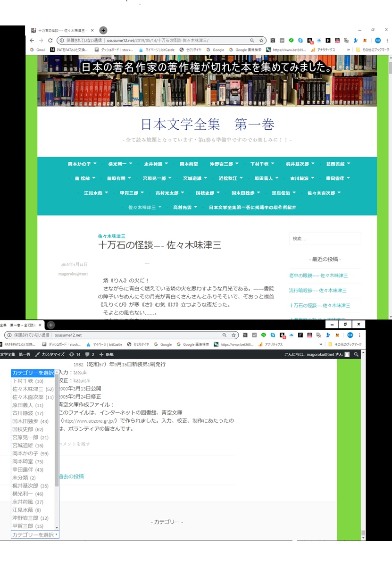392x568 pixels.
Task: Click 佐々木味津三 category link above post title
Action: (x=111, y=236)
